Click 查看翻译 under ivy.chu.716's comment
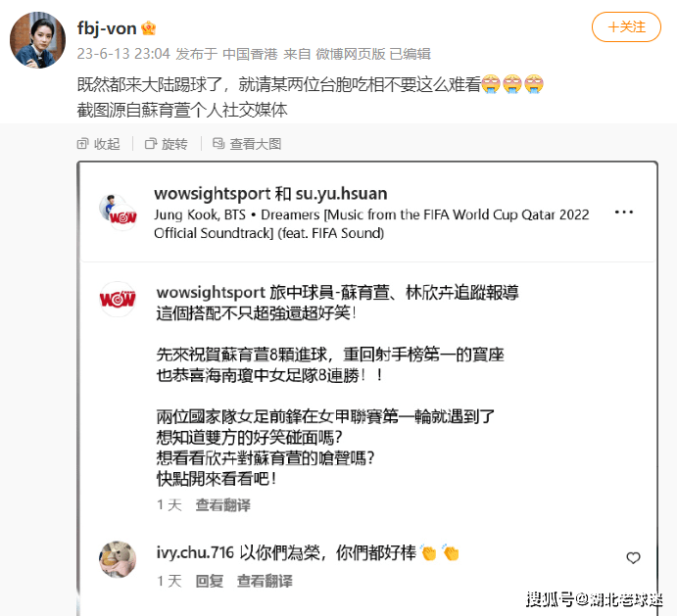677x616 pixels. coord(265,581)
